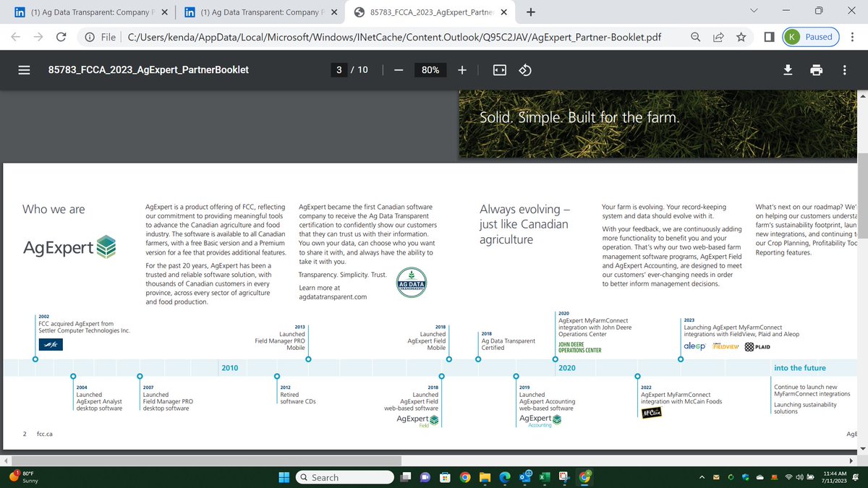Download the PDF file
This screenshot has width=868, height=488.
click(788, 70)
